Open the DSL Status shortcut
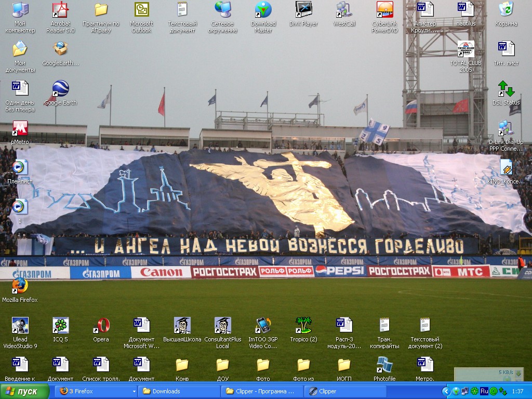This screenshot has height=399, width=532. point(506,89)
